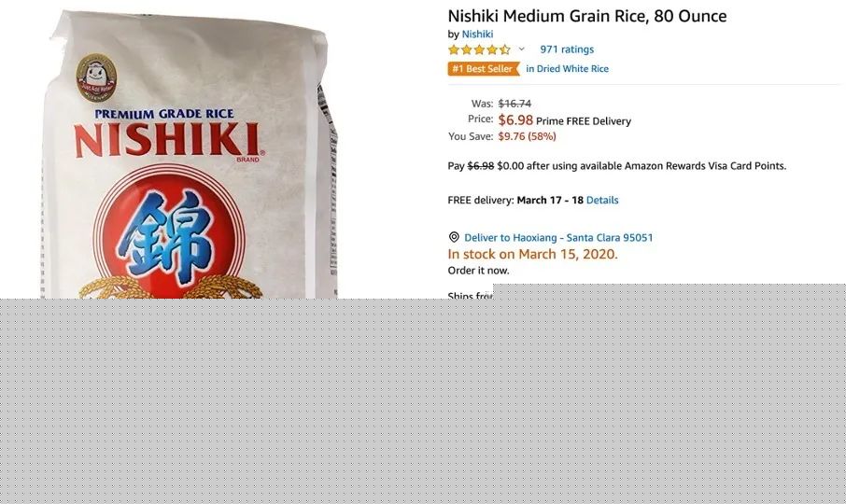
Task: Click the mascot logo on rice bag
Action: tap(96, 77)
